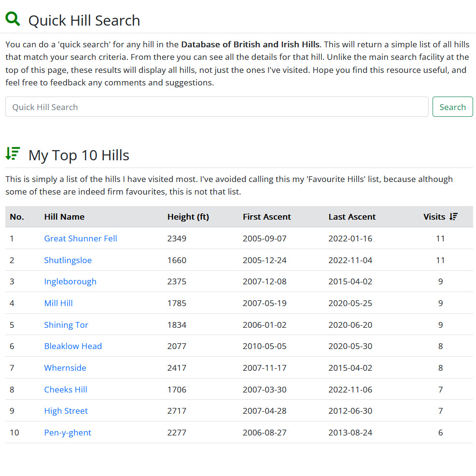Open the Whernside link
The width and height of the screenshot is (476, 476).
(x=65, y=368)
